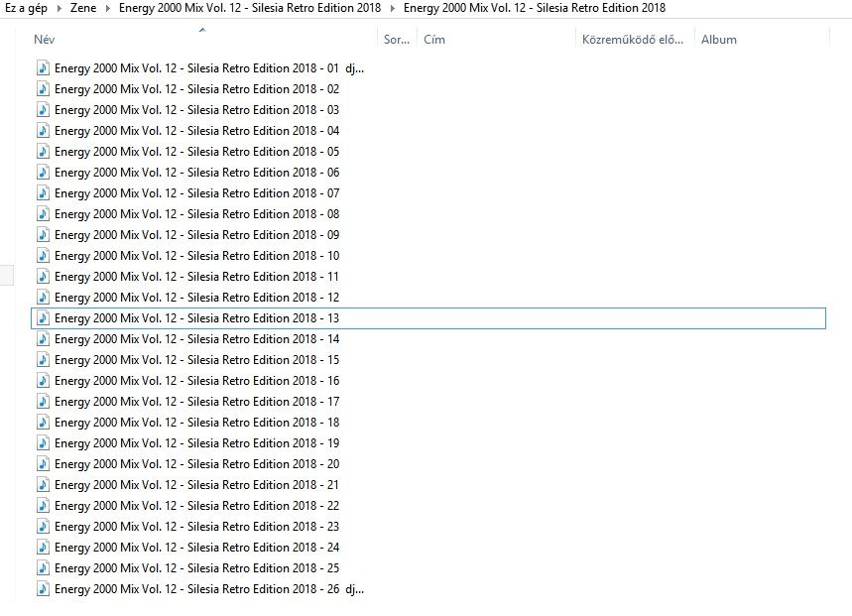Screen dimensions: 852x616
Task: Select focused file name ending '2018 - 13'
Action: [x=196, y=317]
